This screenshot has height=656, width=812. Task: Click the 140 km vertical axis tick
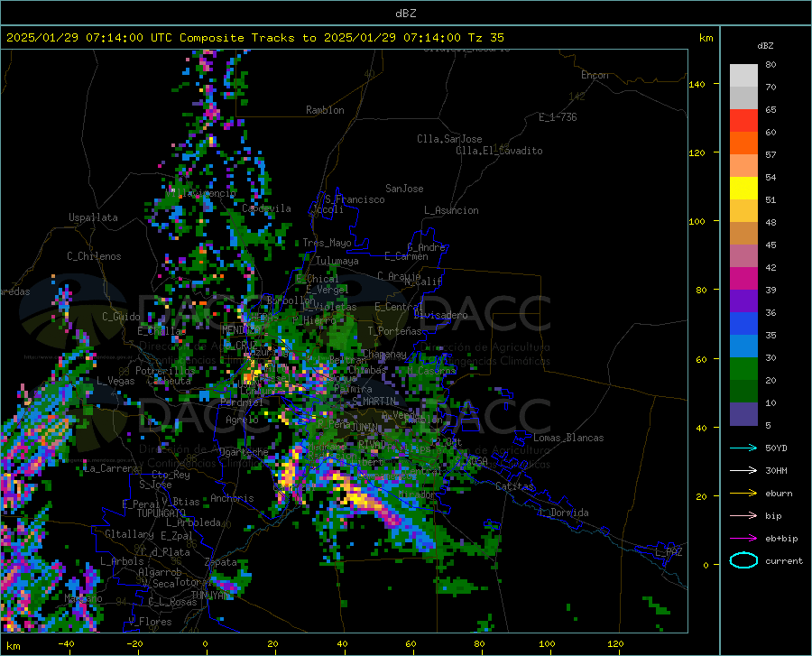[697, 84]
